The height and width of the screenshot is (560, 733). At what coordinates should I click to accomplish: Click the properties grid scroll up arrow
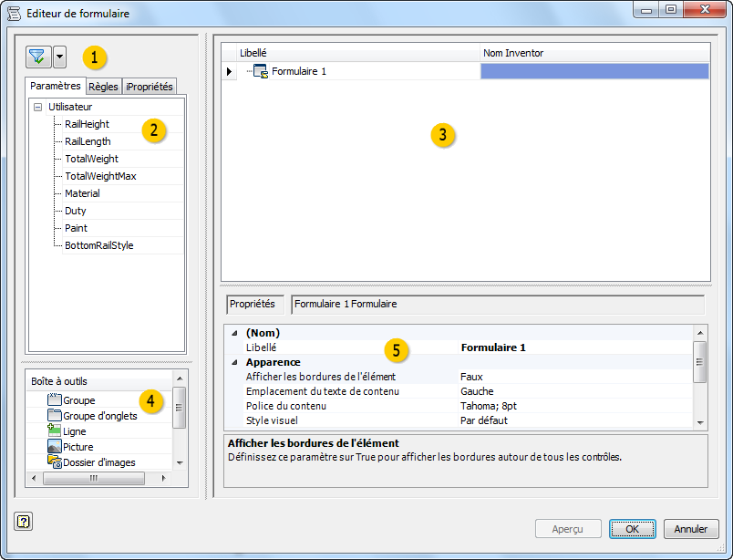700,333
